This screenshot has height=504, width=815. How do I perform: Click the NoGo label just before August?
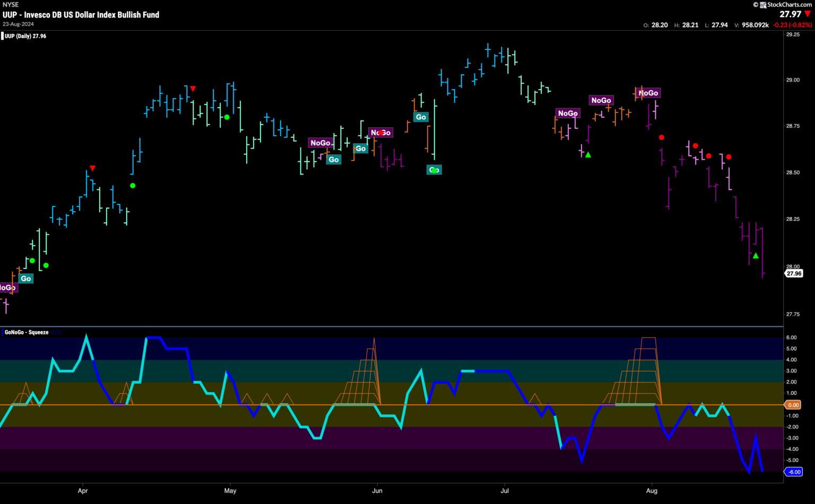[x=648, y=93]
